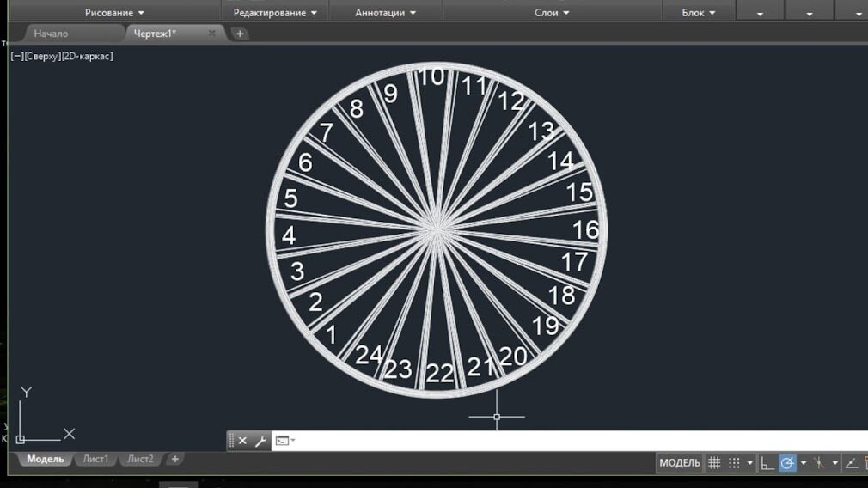Expand the Рисование ribbon panel

tap(114, 13)
